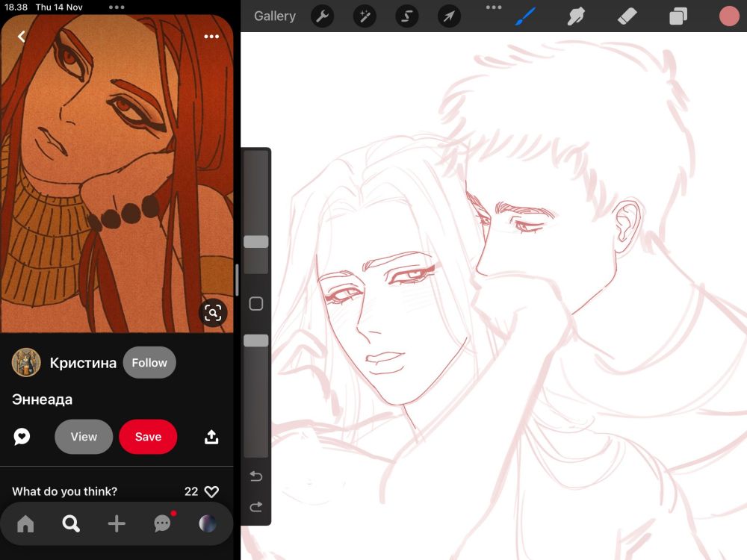Open Кристина's profile avatar

pyautogui.click(x=26, y=362)
